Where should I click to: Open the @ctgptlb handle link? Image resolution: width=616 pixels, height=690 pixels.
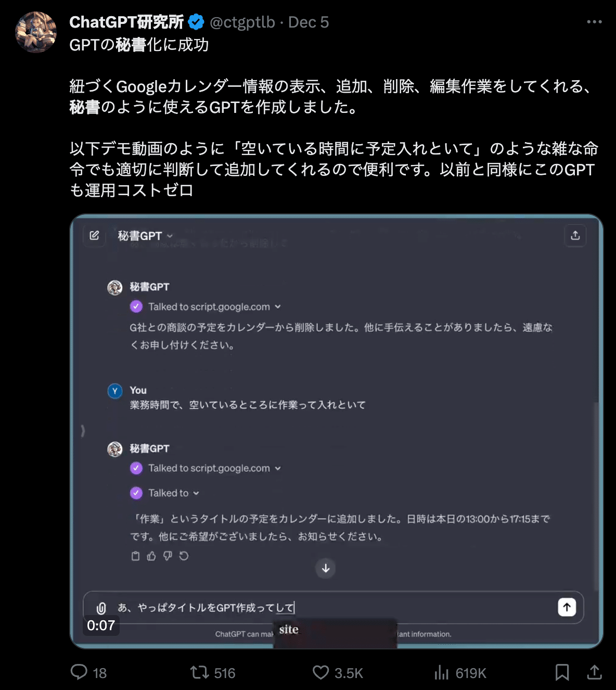242,22
